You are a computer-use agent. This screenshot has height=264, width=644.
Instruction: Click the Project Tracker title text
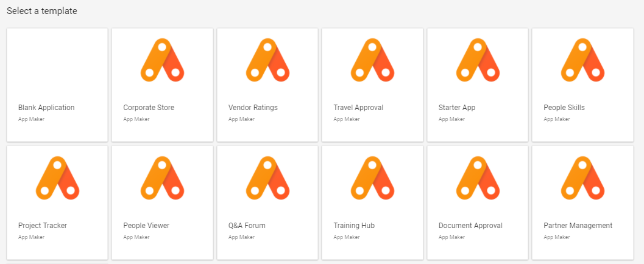point(43,226)
